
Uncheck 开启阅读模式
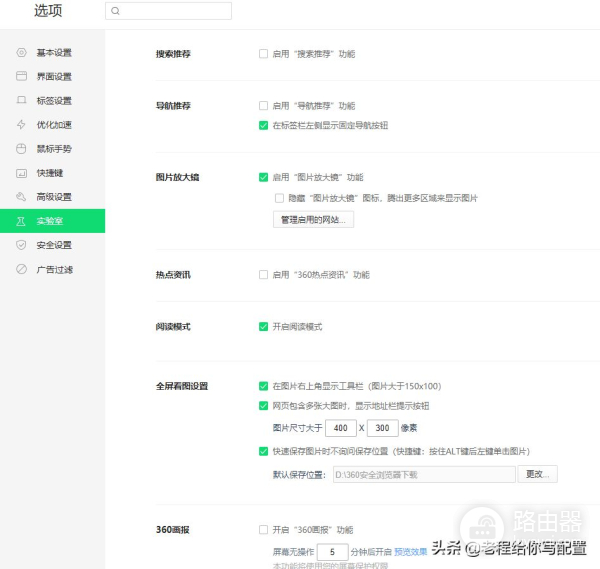pyautogui.click(x=263, y=326)
